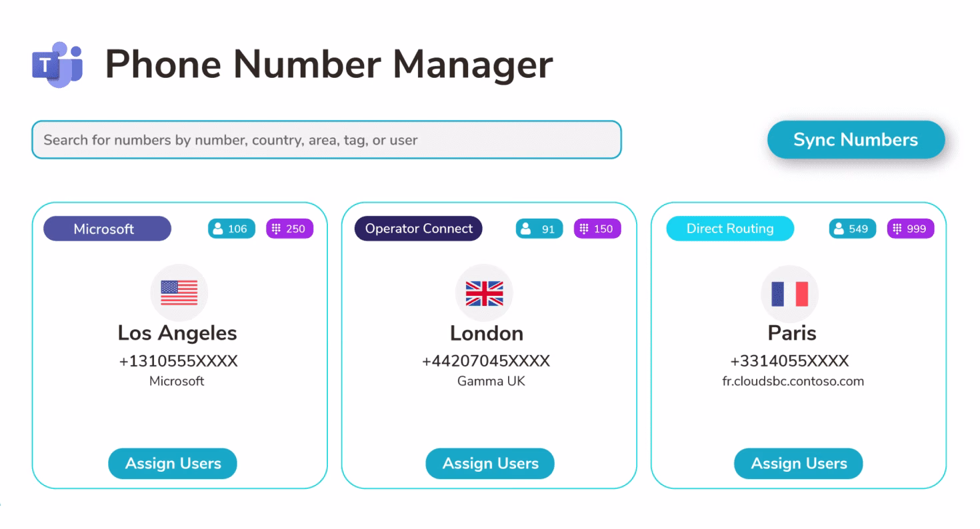Toggle the Microsoft provider badge

pyautogui.click(x=107, y=229)
